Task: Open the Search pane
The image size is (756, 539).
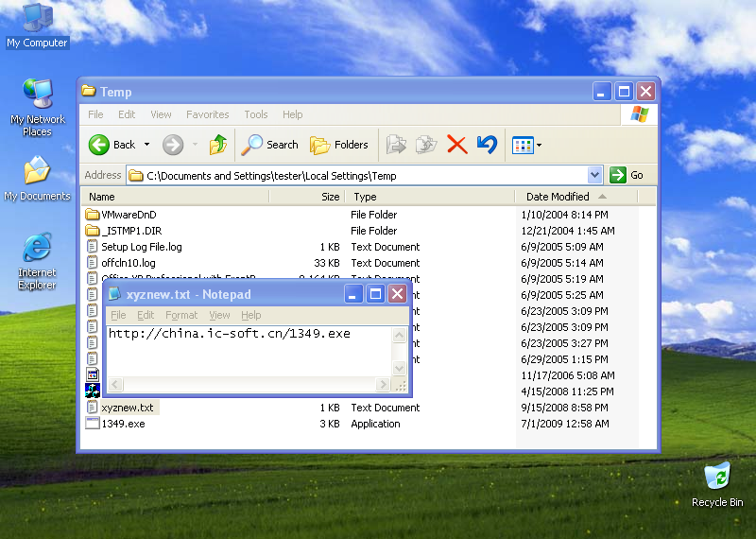Action: (269, 145)
